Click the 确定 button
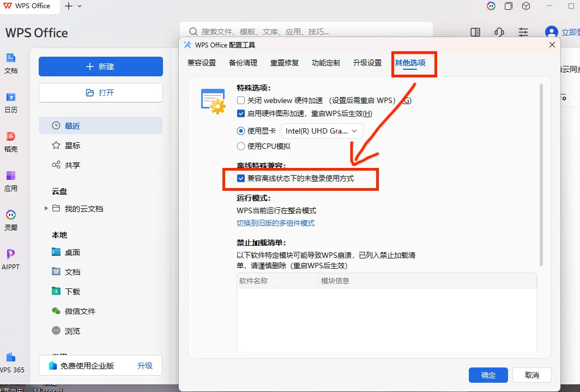Image resolution: width=580 pixels, height=392 pixels. [x=488, y=375]
